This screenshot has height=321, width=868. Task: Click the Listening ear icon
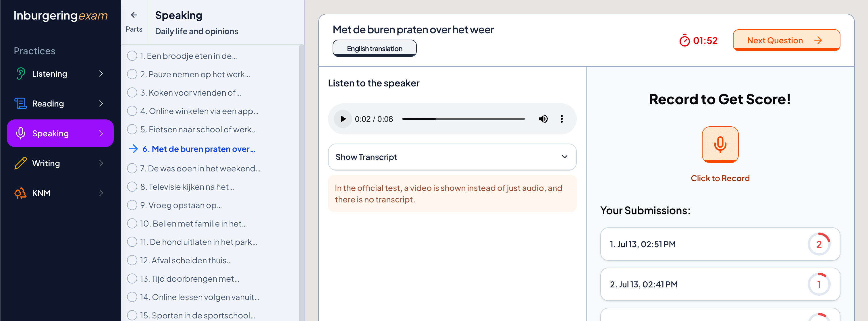coord(21,74)
